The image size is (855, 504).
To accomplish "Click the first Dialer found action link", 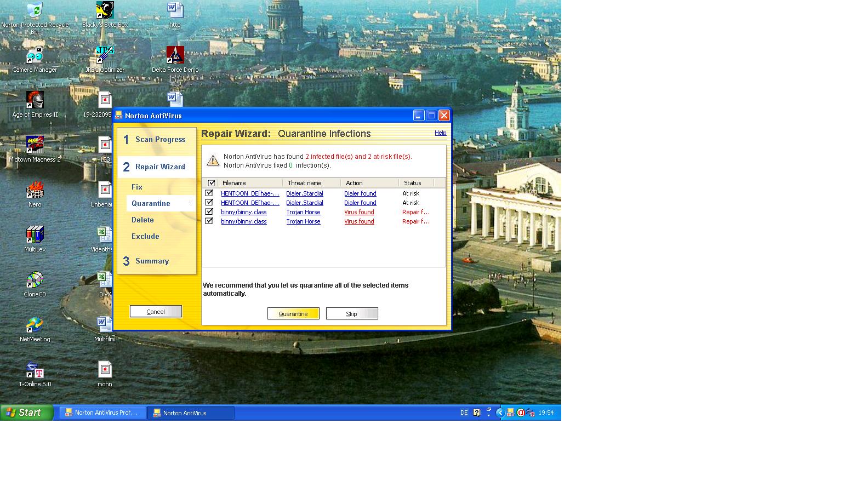I will click(x=360, y=193).
